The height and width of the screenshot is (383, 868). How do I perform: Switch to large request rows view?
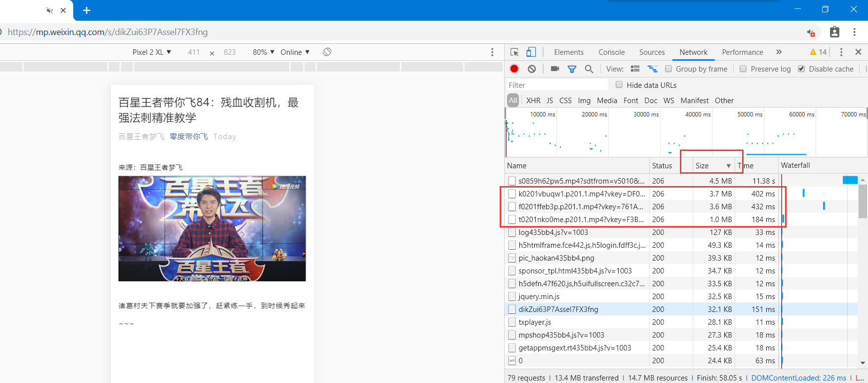point(635,69)
